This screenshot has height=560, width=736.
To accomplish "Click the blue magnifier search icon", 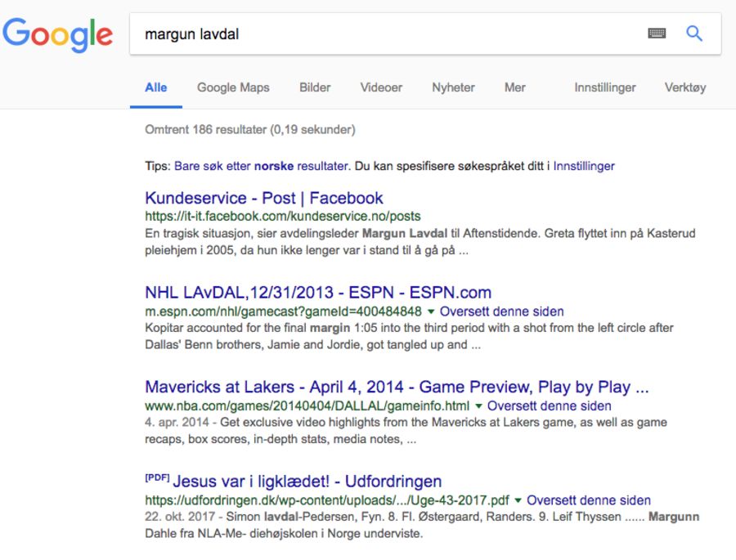I will [694, 34].
